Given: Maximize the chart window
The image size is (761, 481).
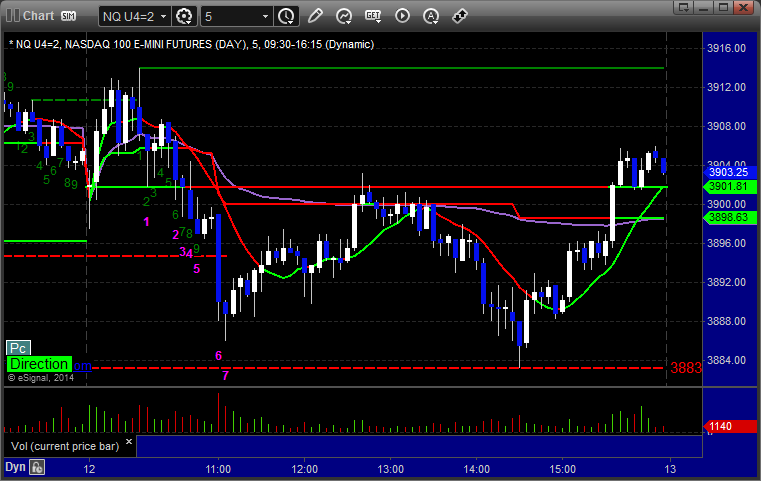Looking at the screenshot, I should [723, 7].
